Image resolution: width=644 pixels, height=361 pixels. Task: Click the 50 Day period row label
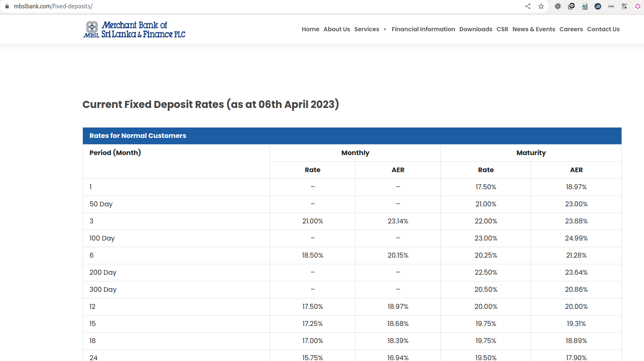(x=101, y=204)
